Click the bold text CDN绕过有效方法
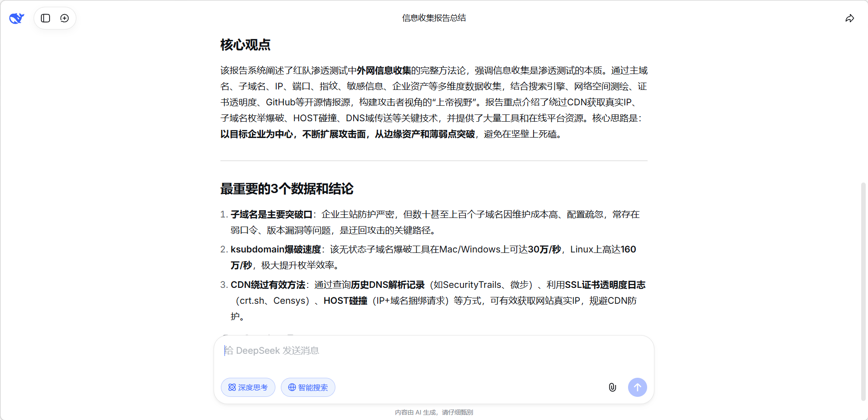Screen dimensions: 868x420 (268, 285)
